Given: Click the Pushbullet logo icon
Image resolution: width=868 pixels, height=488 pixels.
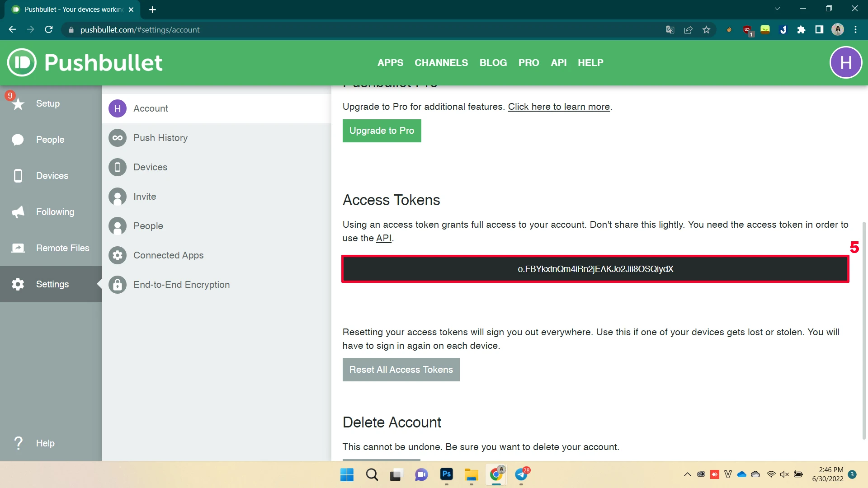Looking at the screenshot, I should [x=22, y=62].
